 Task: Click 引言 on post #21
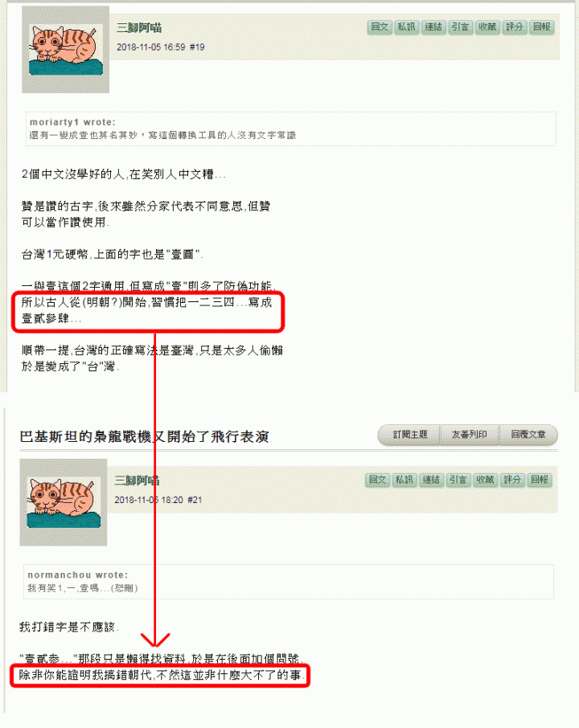(458, 480)
